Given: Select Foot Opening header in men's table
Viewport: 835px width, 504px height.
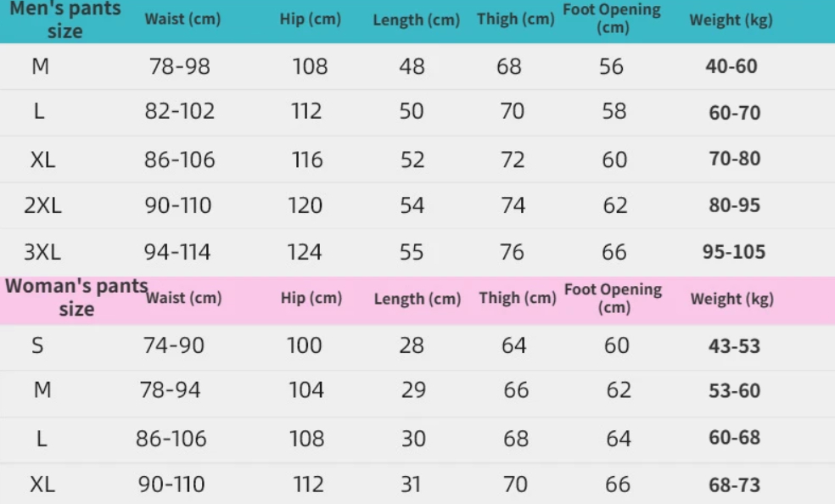Looking at the screenshot, I should click(x=612, y=19).
